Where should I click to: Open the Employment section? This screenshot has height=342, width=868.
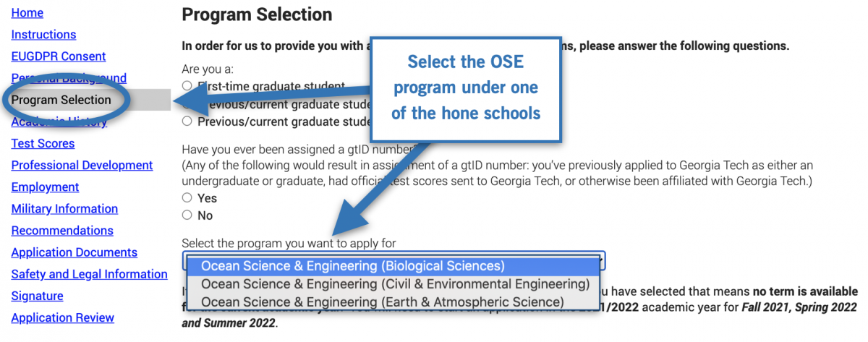click(x=45, y=187)
